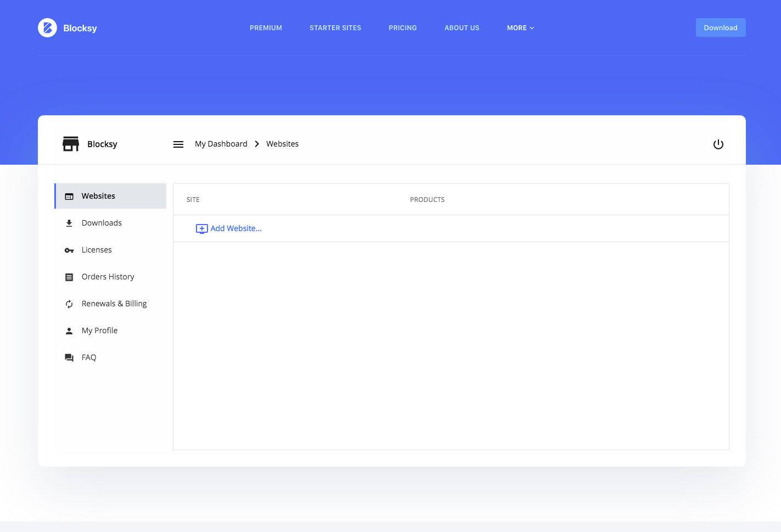Open Renewals & Billing in the sidebar
The width and height of the screenshot is (781, 532).
click(x=110, y=304)
